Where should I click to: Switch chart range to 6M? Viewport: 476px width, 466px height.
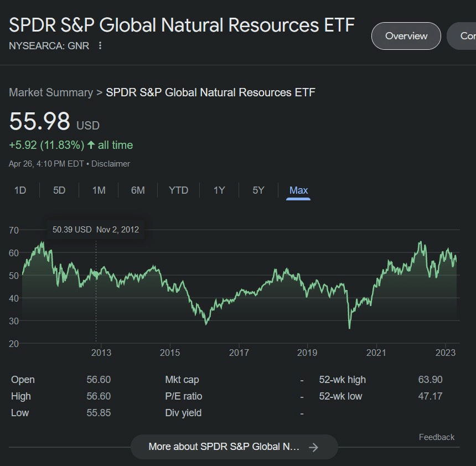tap(138, 190)
